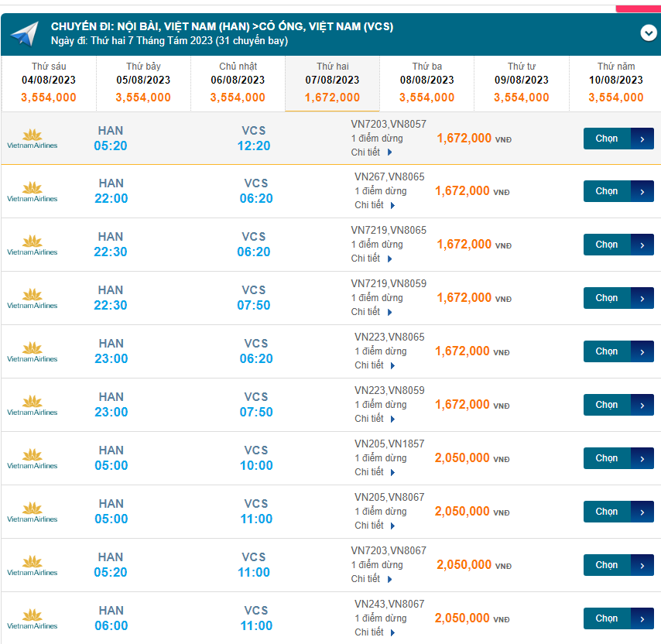Screen dimensions: 661x644
Task: Collapse the flight header with chevron-down icon
Action: (x=648, y=33)
